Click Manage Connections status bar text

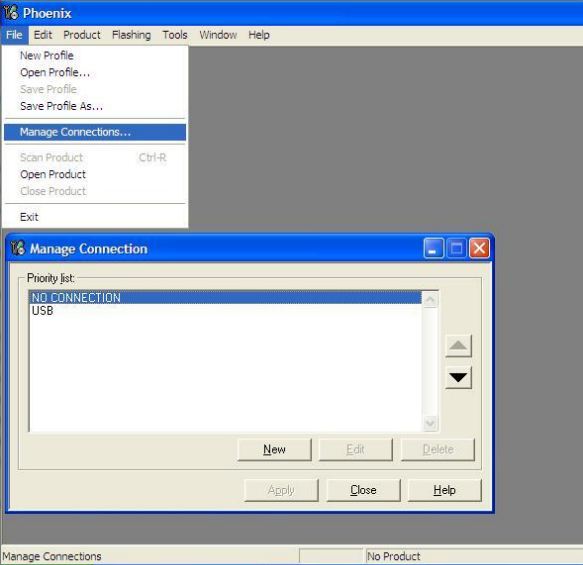click(52, 556)
